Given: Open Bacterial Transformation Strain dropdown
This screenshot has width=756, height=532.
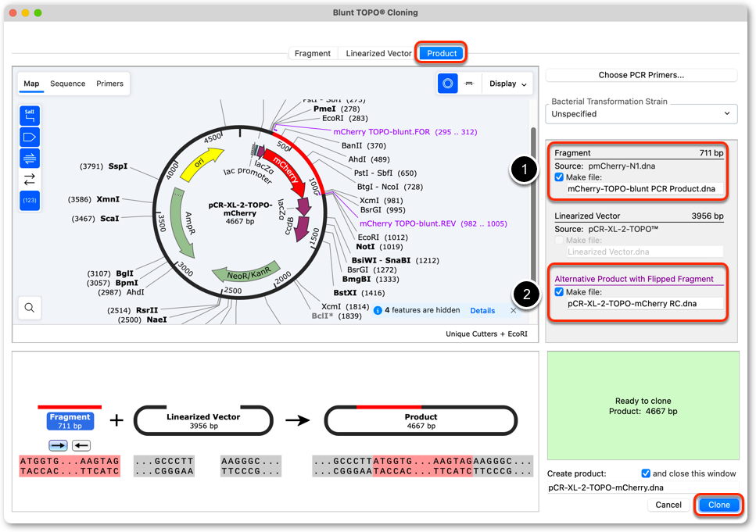Looking at the screenshot, I should tap(641, 114).
